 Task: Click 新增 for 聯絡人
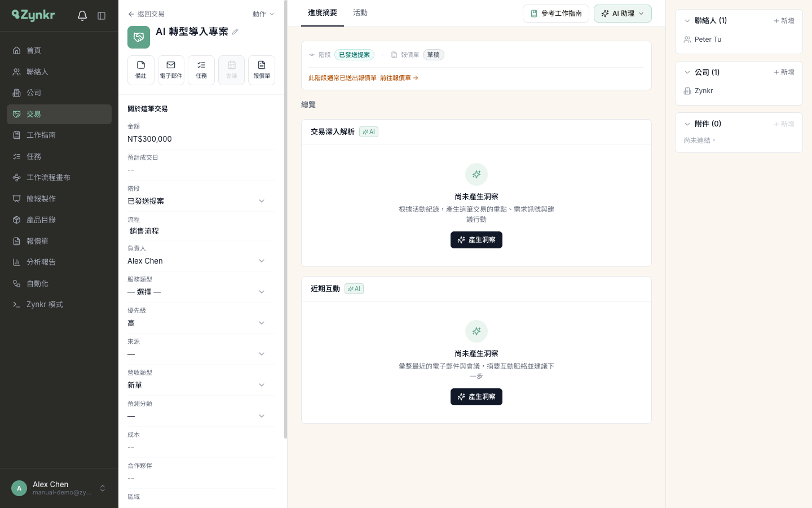[x=784, y=21]
